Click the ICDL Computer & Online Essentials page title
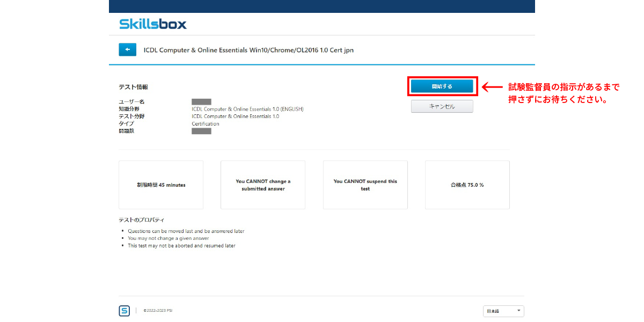 248,50
